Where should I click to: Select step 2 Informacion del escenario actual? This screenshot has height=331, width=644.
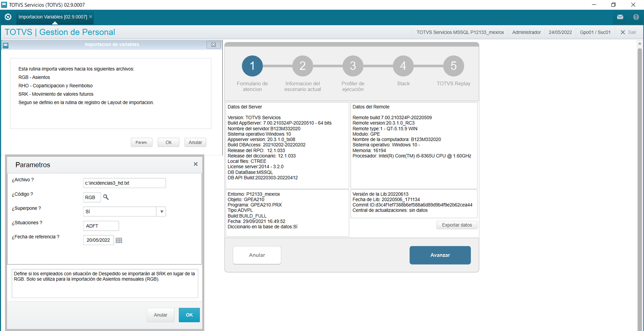[x=302, y=66]
